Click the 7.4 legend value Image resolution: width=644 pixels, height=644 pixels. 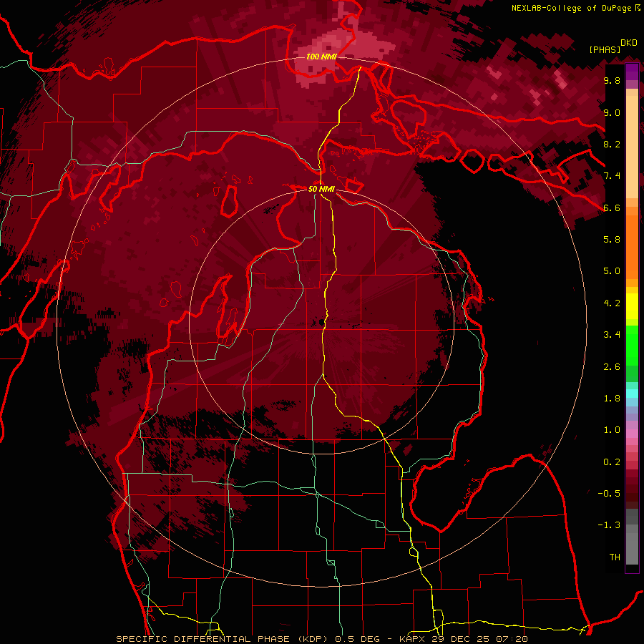(612, 176)
